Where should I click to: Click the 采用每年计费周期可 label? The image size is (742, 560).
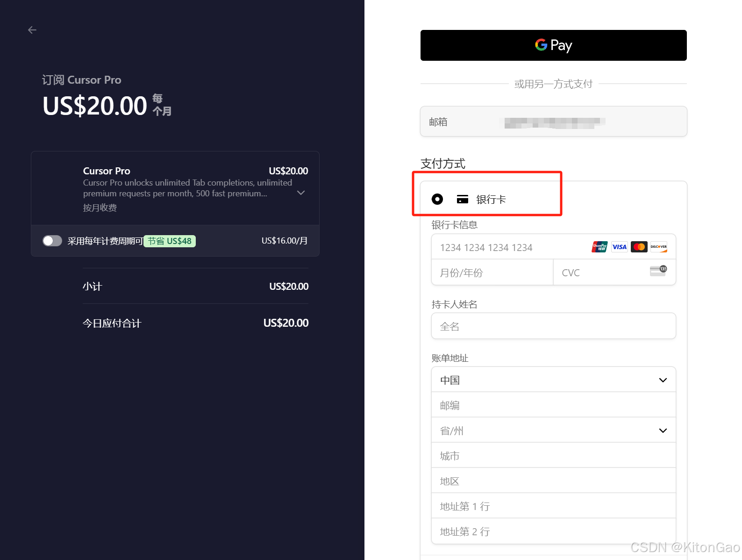click(x=105, y=241)
